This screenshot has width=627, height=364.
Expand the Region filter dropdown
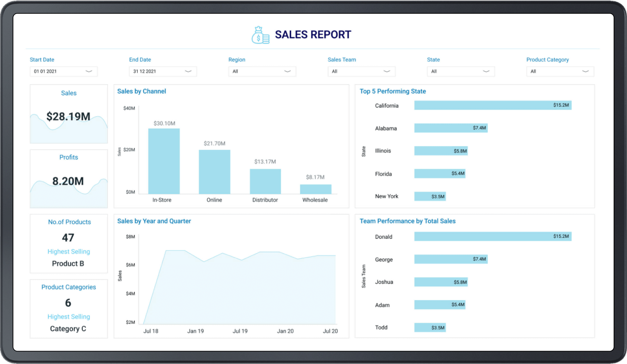[287, 71]
